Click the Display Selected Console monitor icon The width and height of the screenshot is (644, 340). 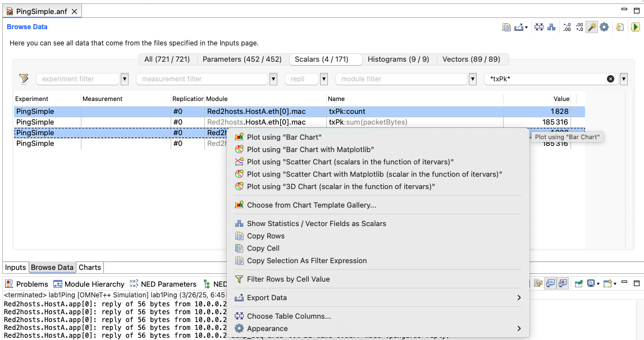pyautogui.click(x=591, y=283)
